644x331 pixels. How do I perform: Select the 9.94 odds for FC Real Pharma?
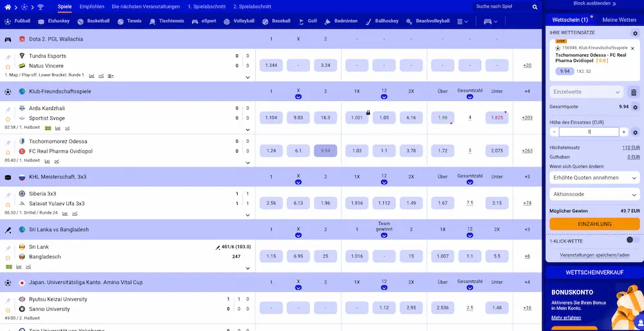[x=325, y=151]
